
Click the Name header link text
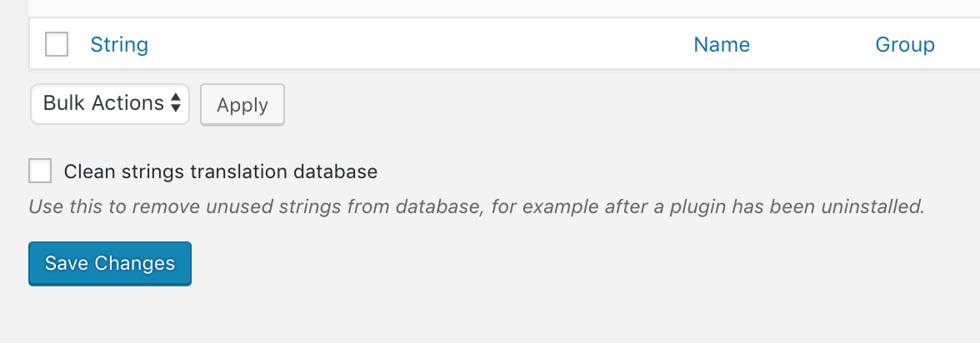[722, 44]
